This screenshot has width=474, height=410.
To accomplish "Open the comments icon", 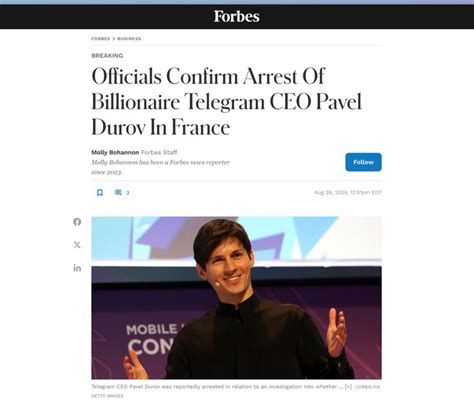I will tap(118, 192).
